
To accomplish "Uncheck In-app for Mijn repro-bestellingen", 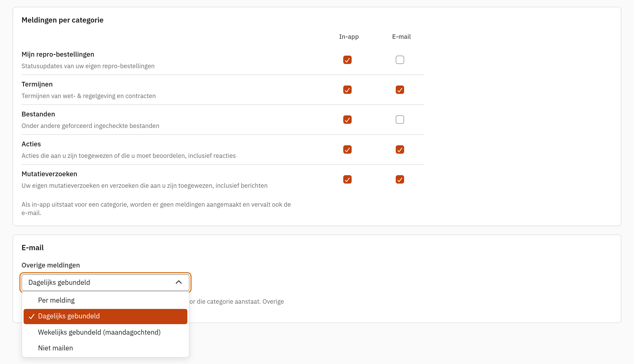I will tap(347, 60).
